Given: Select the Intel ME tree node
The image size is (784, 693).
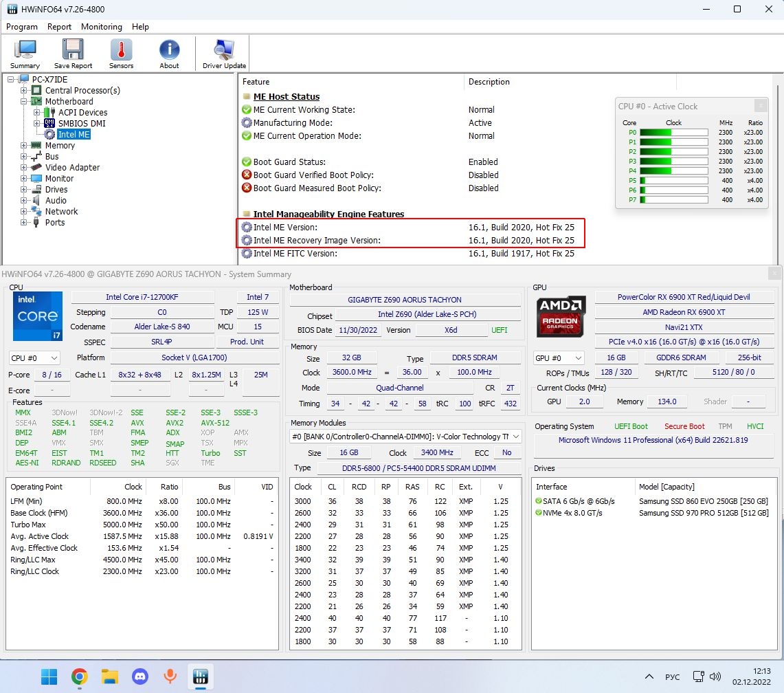Looking at the screenshot, I should [x=74, y=134].
